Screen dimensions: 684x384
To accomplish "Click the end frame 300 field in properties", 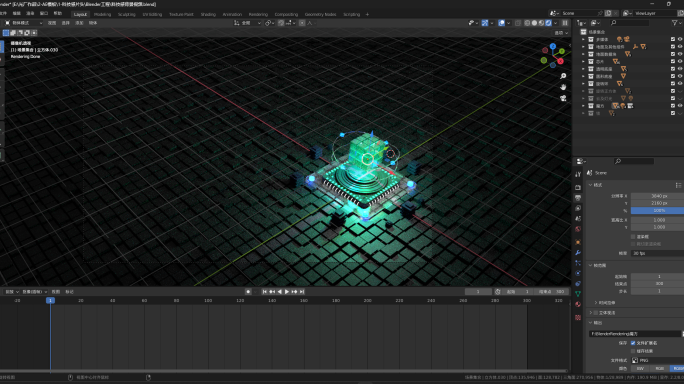I will tap(657, 284).
